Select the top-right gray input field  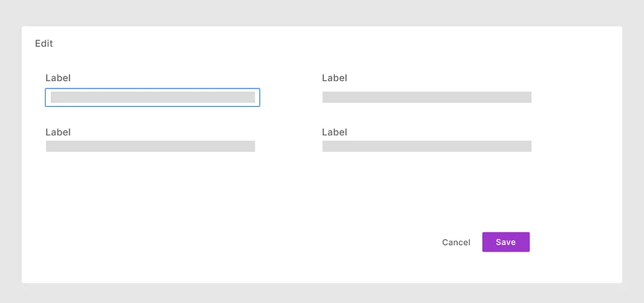(426, 97)
